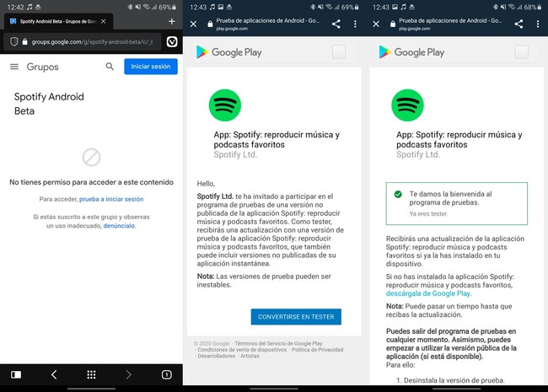The image size is (548, 392).
Task: Click 'Spotify Ltd.' developer name in middle screen
Action: pyautogui.click(x=235, y=155)
